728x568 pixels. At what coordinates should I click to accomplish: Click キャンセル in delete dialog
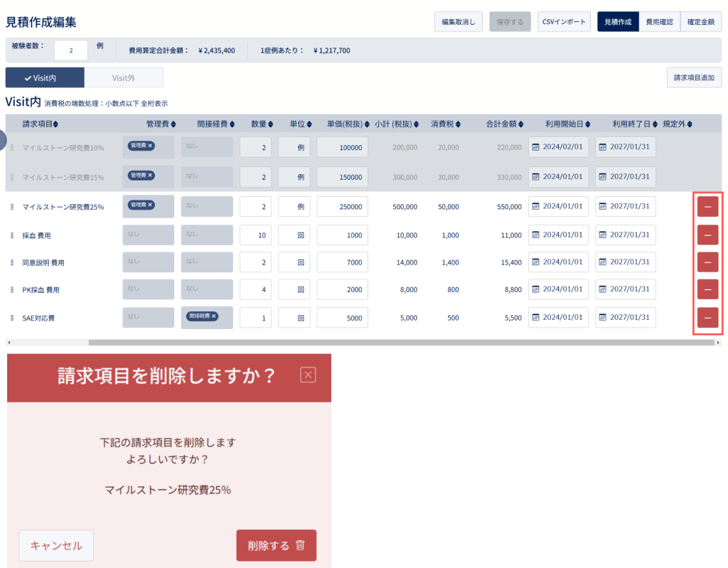click(x=56, y=545)
